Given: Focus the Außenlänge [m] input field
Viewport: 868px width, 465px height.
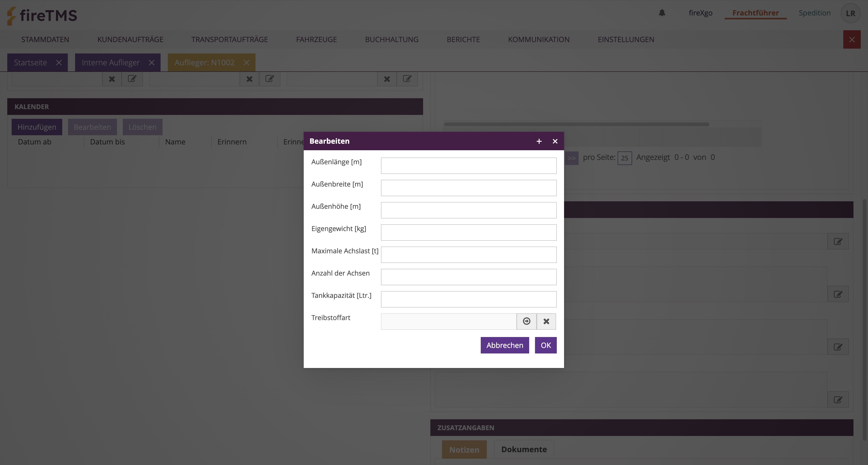Looking at the screenshot, I should click(468, 166).
